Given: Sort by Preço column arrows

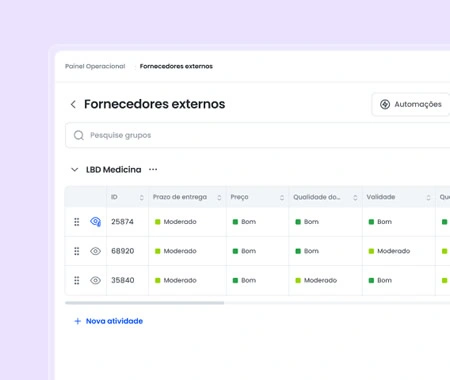Looking at the screenshot, I should click(x=282, y=197).
